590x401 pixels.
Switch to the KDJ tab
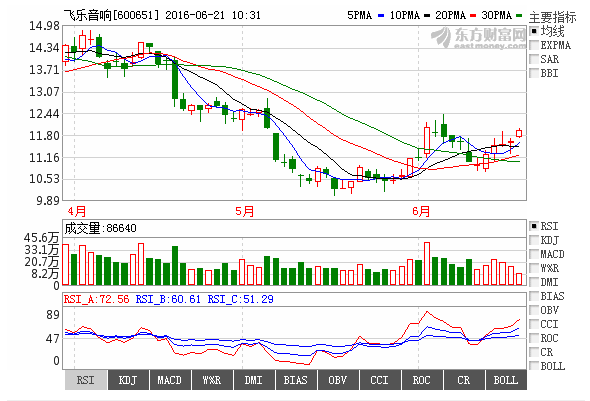tap(128, 380)
